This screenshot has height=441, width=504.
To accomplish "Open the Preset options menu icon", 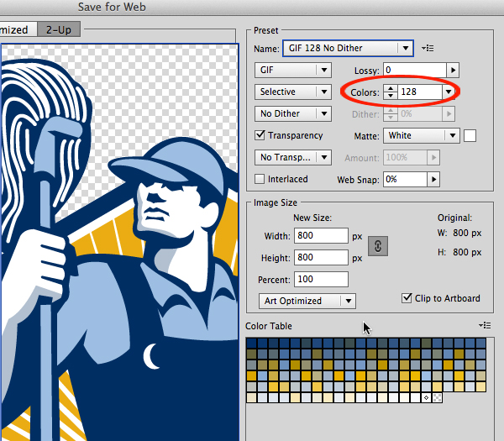I will tap(428, 48).
